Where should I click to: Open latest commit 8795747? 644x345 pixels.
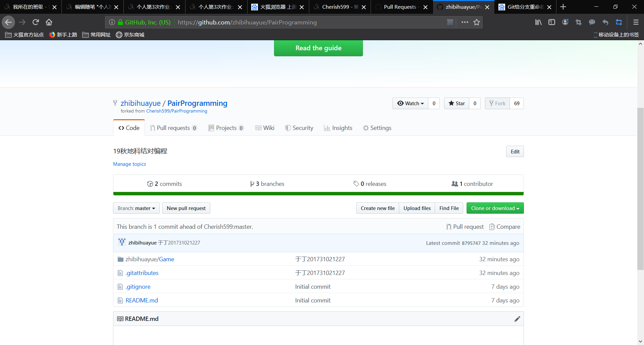click(471, 243)
